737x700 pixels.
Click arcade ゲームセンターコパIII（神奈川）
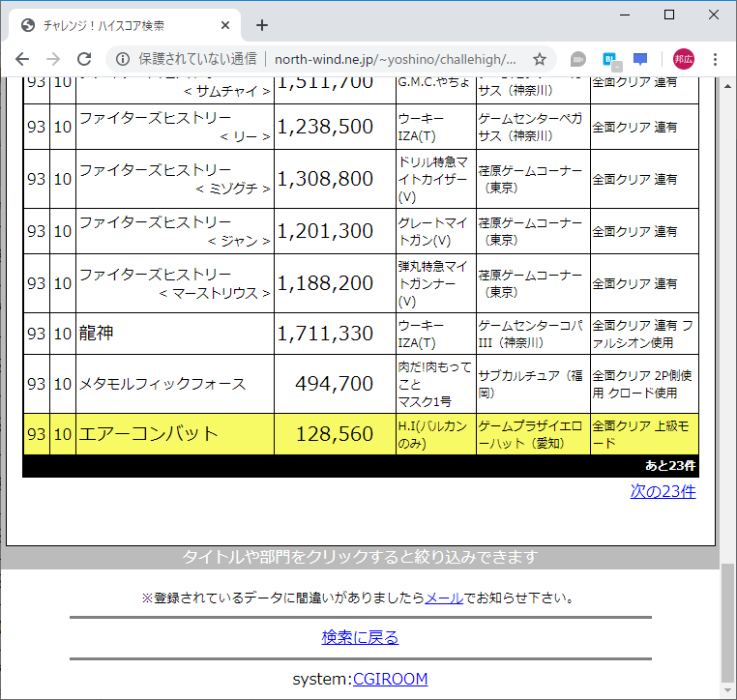(531, 334)
